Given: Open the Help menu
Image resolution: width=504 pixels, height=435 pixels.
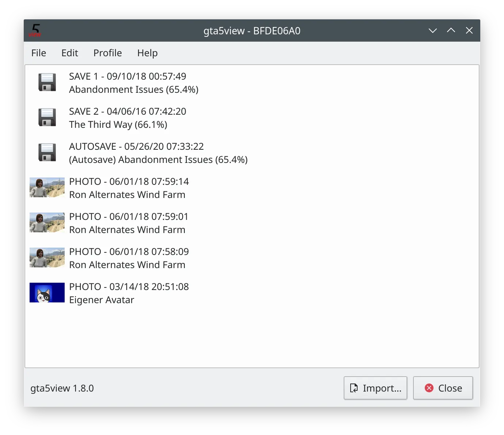Looking at the screenshot, I should coord(148,53).
